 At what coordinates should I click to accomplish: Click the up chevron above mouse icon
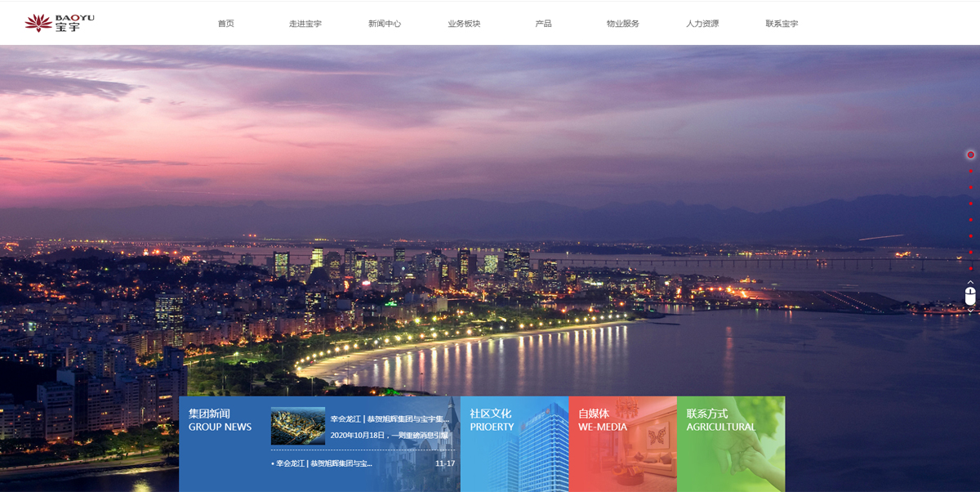pyautogui.click(x=970, y=282)
